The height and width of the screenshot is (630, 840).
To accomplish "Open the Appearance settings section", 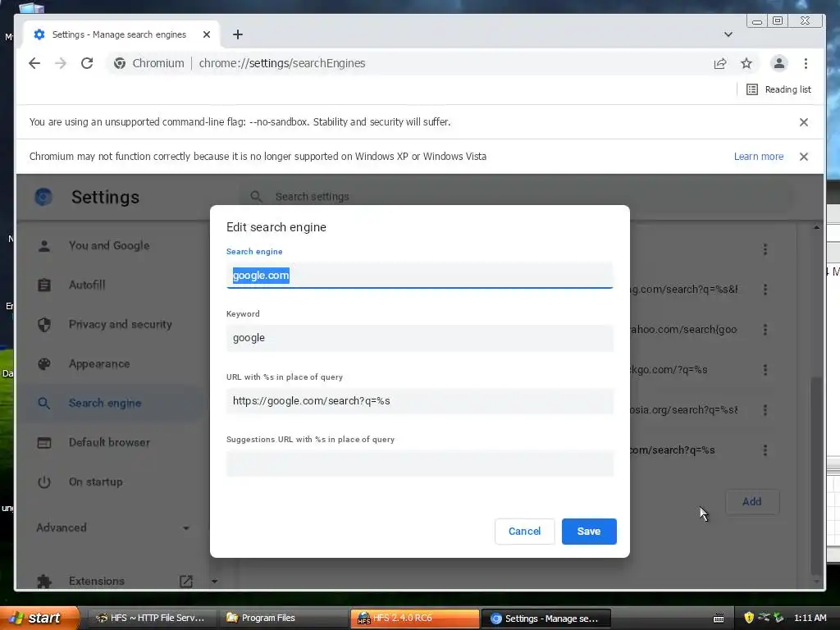I will tap(99, 363).
